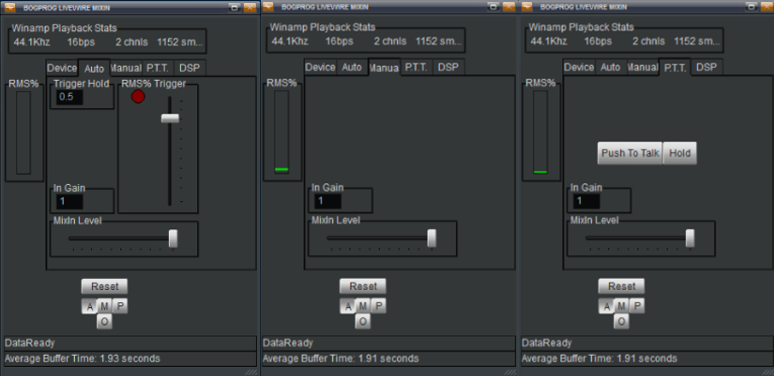Click the windowshade icon in middle window title bar
The height and width of the screenshot is (376, 774).
click(x=493, y=6)
